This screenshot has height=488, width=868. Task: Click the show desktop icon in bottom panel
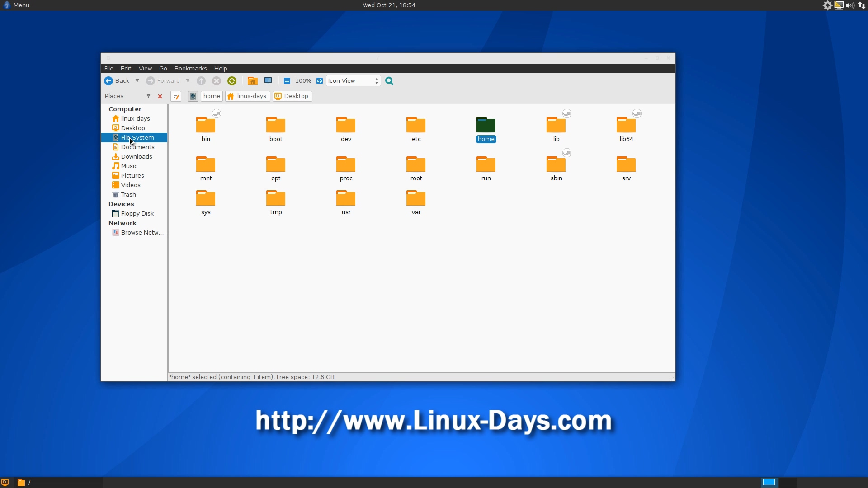[x=5, y=483]
